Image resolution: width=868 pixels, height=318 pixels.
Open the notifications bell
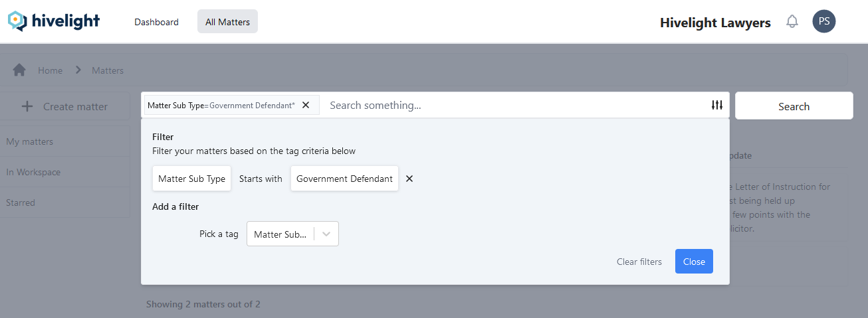coord(792,21)
